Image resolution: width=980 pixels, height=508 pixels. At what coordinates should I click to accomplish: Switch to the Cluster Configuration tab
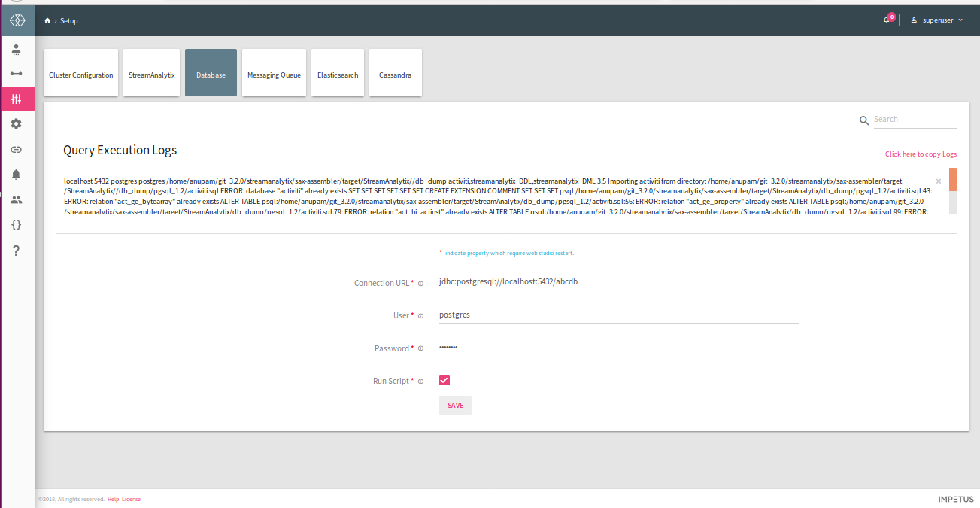[x=81, y=73]
